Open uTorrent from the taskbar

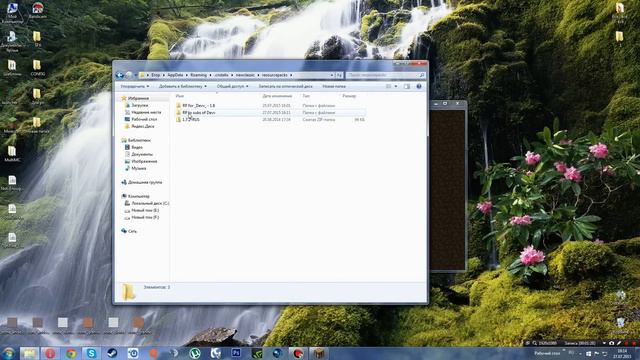195,353
